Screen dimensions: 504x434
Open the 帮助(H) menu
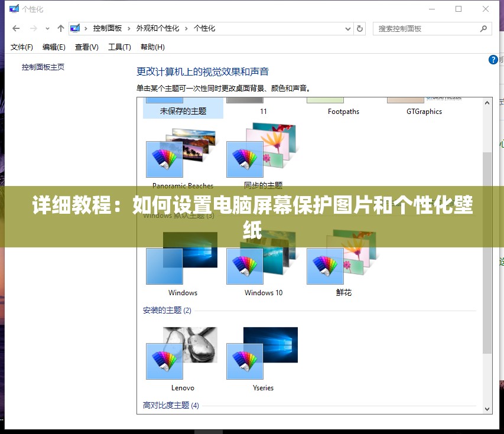point(152,47)
